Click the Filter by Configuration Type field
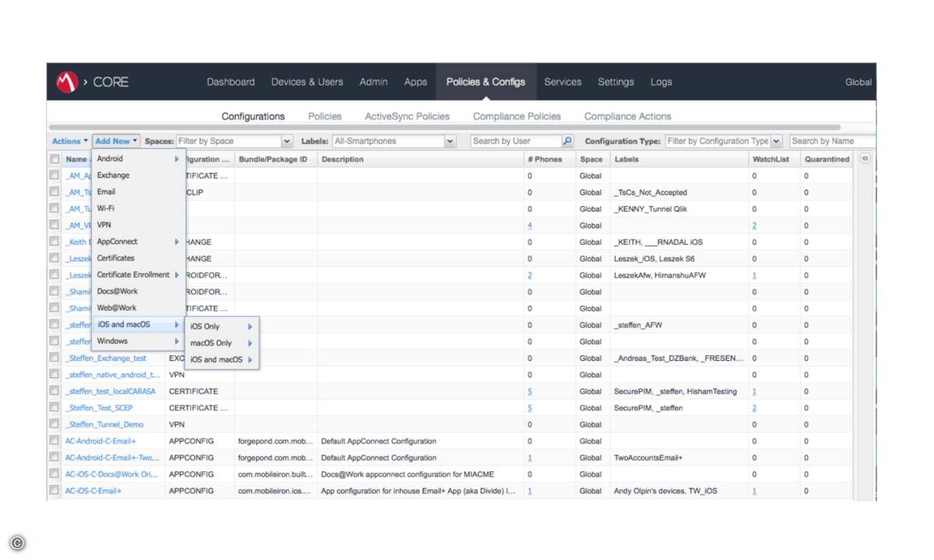This screenshot has width=934, height=560. [718, 141]
